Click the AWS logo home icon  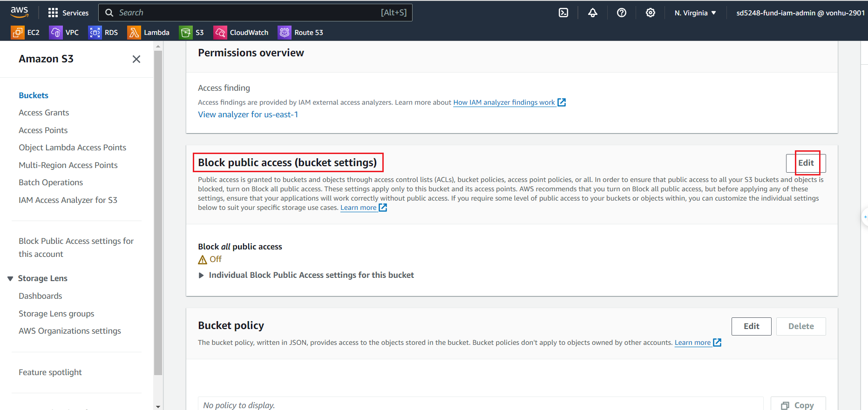point(19,13)
